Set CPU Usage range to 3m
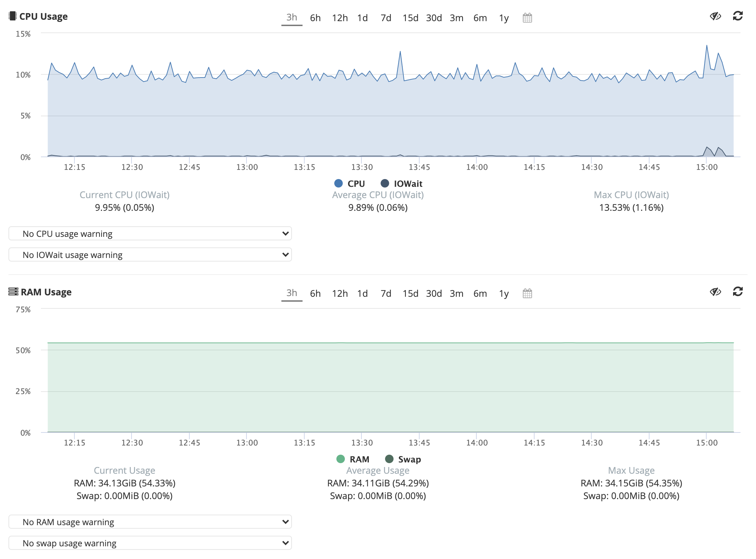The image size is (756, 559). (x=457, y=18)
